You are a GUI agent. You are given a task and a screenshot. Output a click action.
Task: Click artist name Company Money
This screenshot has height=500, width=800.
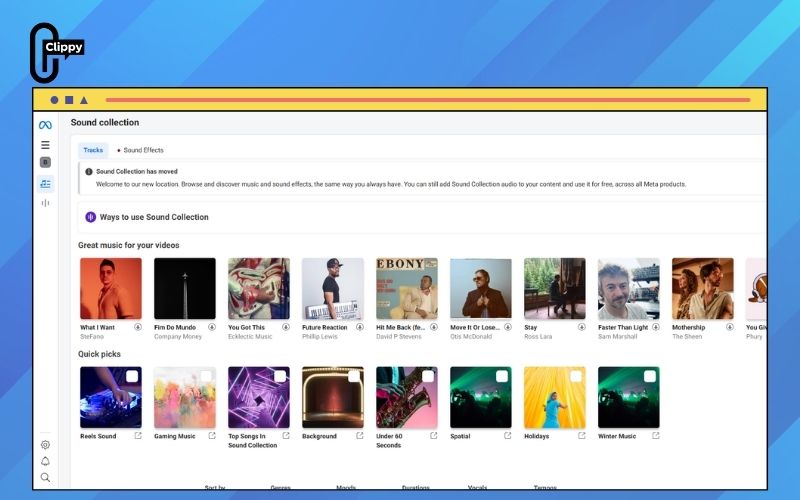tap(178, 337)
